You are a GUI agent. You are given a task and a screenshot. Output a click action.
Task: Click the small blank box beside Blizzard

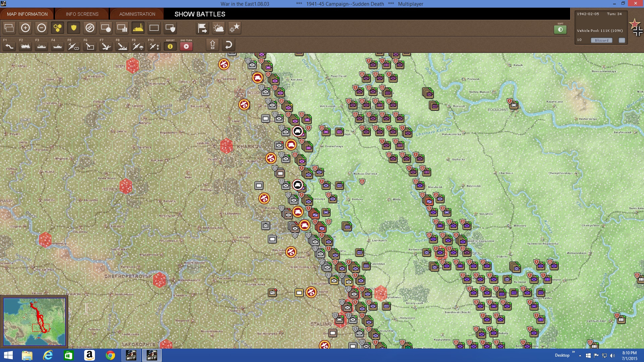[622, 40]
